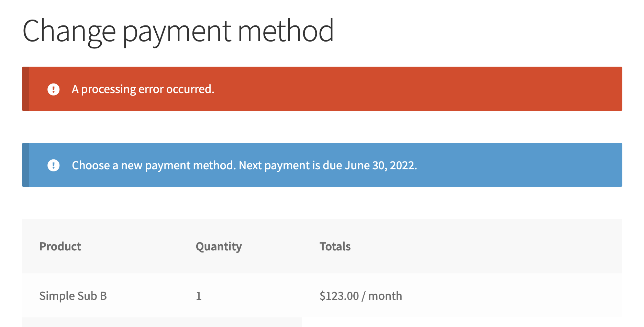Click the 'Simple Sub B' table row
The width and height of the screenshot is (644, 327).
322,296
